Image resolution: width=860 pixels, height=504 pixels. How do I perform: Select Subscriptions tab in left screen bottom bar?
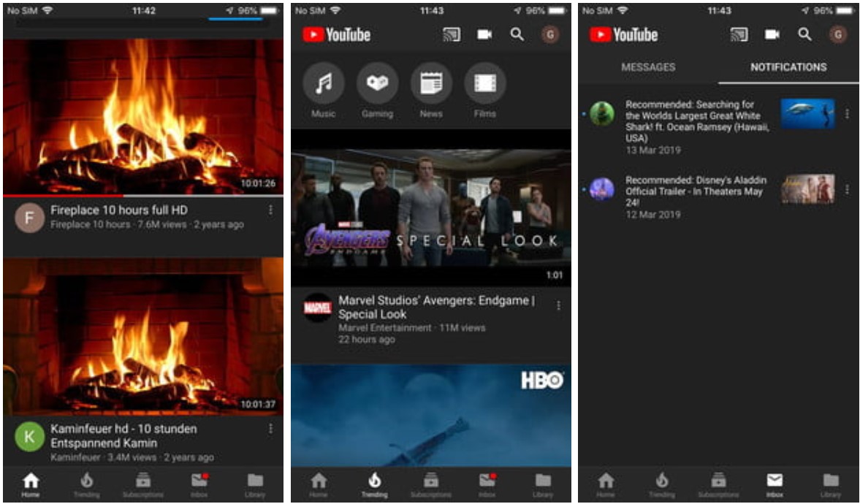point(143,485)
